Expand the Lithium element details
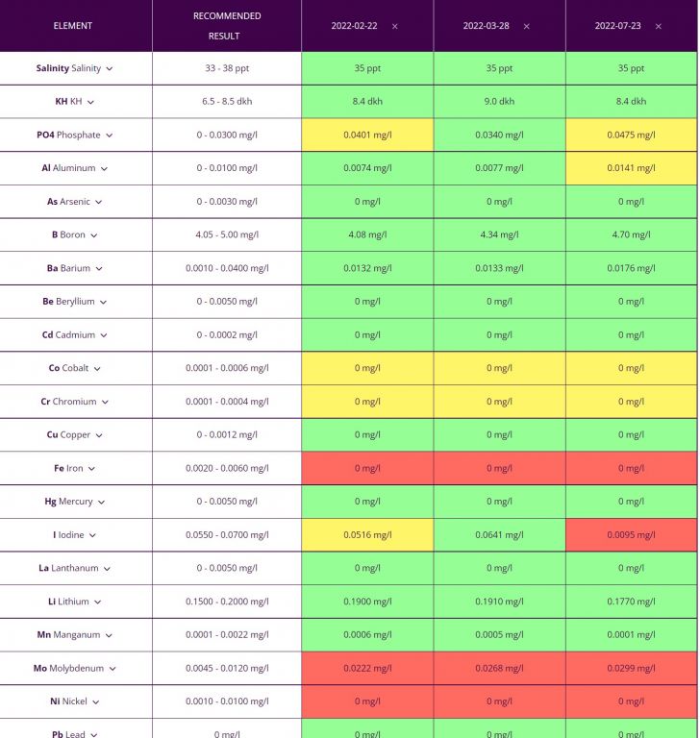 pos(98,603)
